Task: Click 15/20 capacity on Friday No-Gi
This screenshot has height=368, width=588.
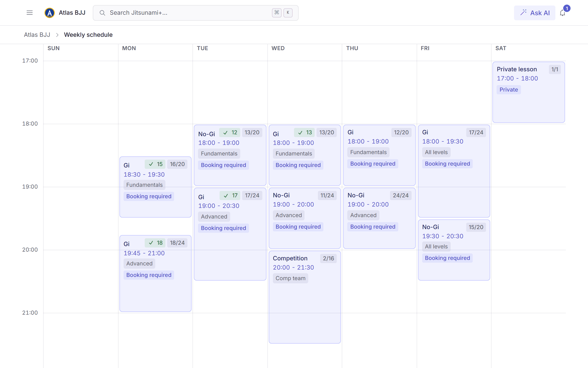Action: [x=476, y=227]
